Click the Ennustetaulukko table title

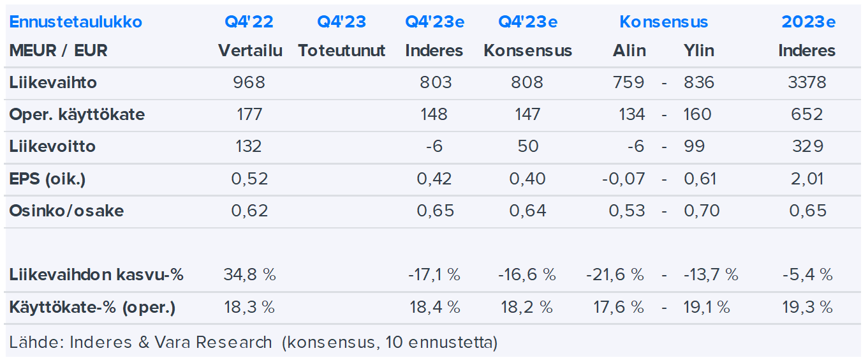point(76,22)
